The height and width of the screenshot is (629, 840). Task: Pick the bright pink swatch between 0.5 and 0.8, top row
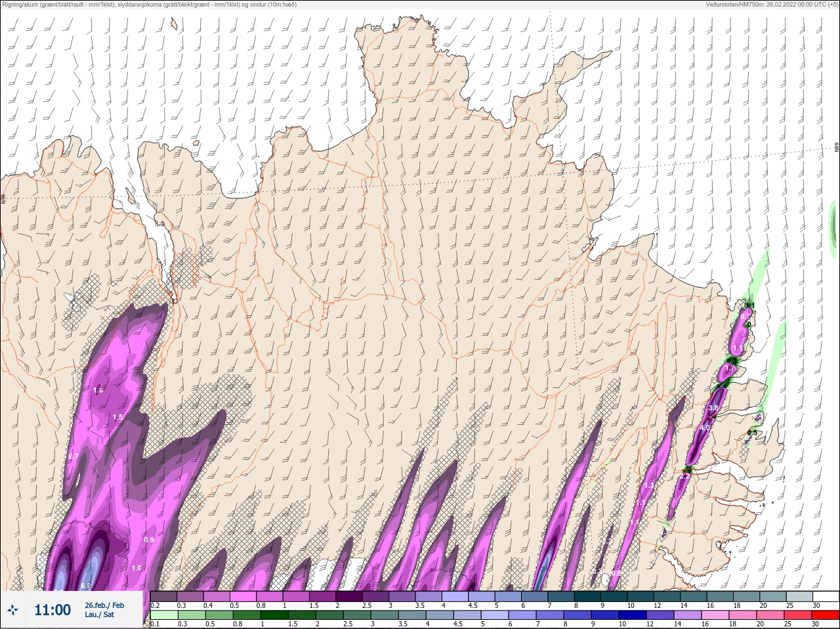pyautogui.click(x=244, y=596)
